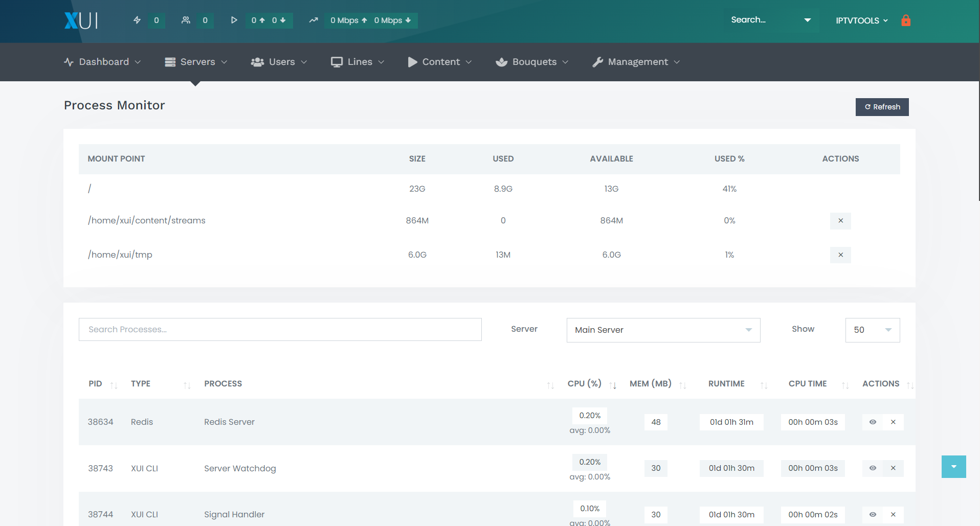Click the Servers stack icon
The height and width of the screenshot is (526, 980).
point(170,62)
